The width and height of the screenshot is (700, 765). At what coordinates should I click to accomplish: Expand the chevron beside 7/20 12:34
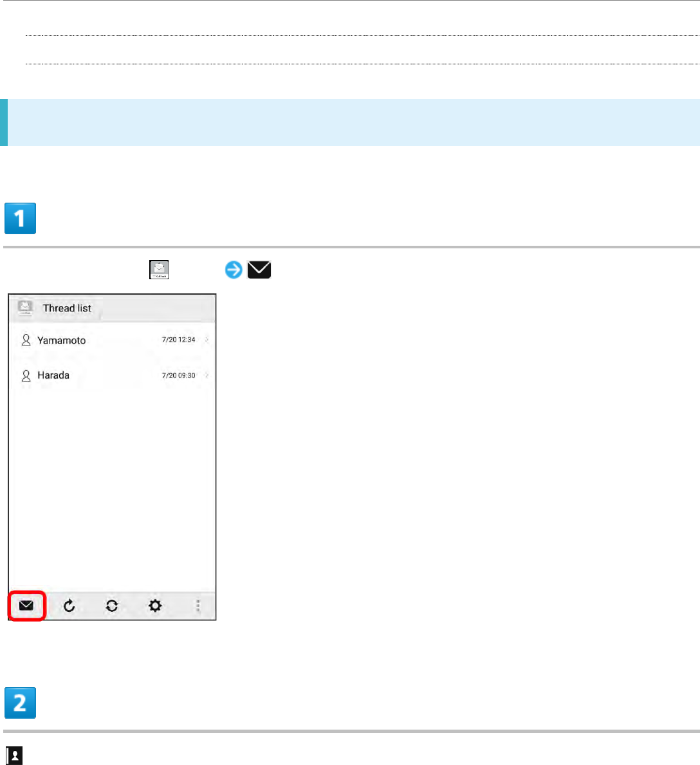coord(207,340)
